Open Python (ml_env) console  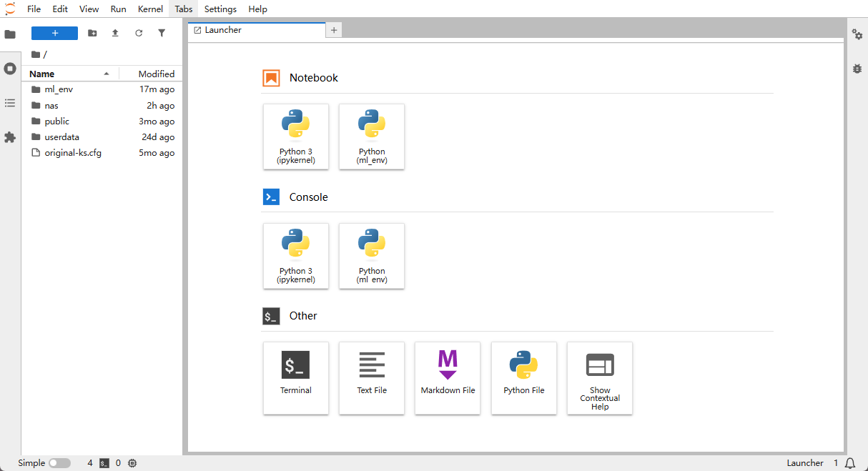pyautogui.click(x=372, y=256)
